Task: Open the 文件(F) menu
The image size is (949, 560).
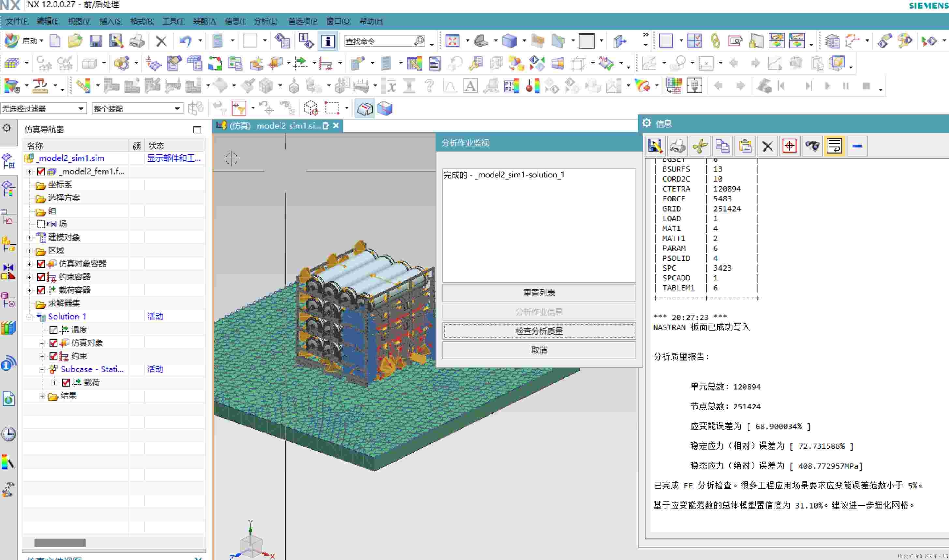Action: [x=17, y=21]
